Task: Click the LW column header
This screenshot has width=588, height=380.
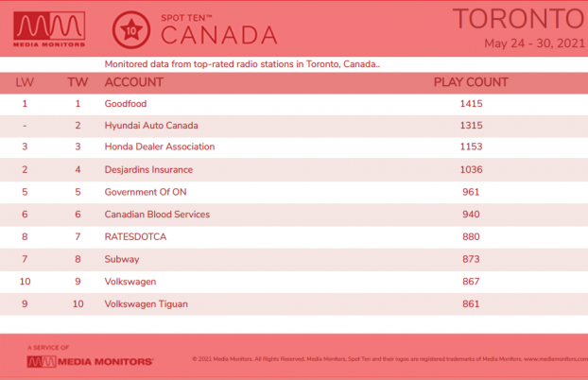Action: point(25,82)
